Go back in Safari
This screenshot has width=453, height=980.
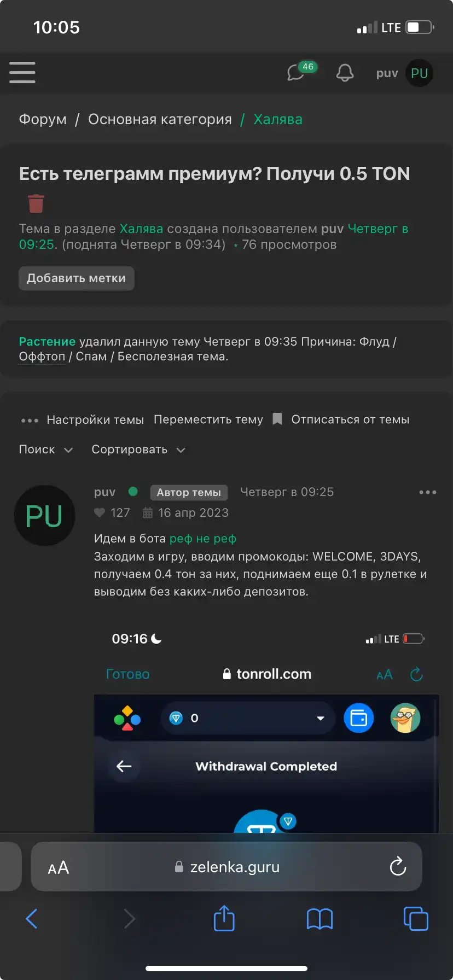click(x=32, y=919)
